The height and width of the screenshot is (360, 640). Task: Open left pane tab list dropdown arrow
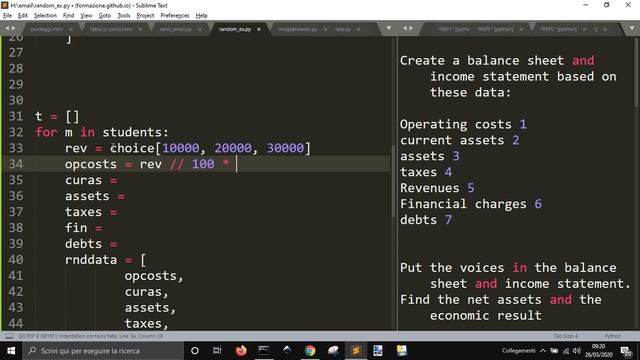point(389,28)
